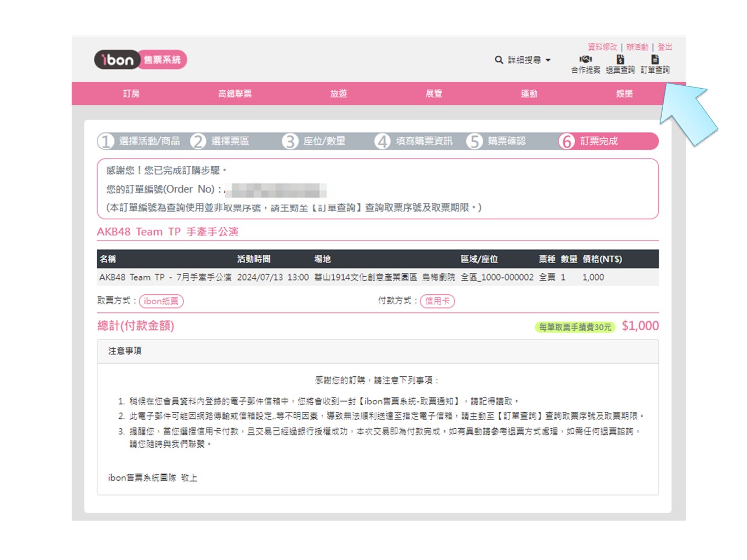Expand the 詳細搜尋 dropdown arrow
This screenshot has height=560, width=747.
point(548,60)
